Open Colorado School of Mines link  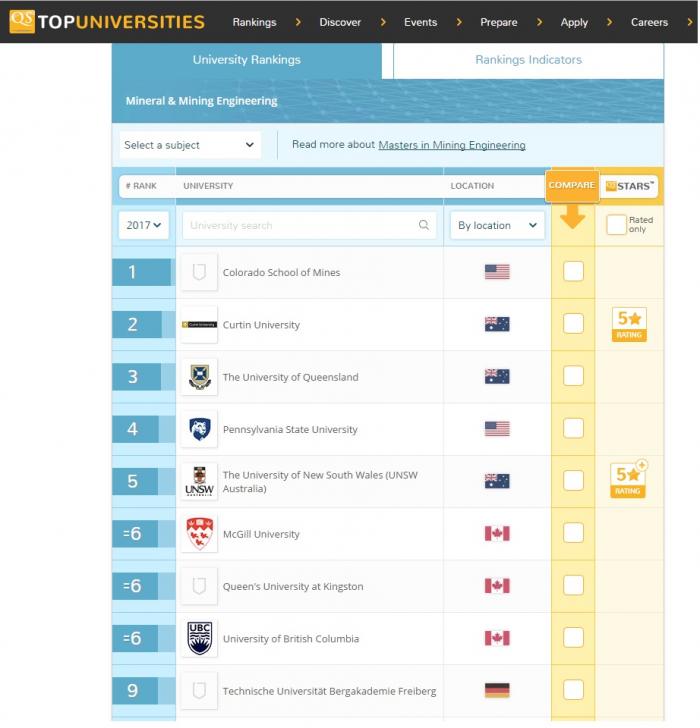[281, 273]
